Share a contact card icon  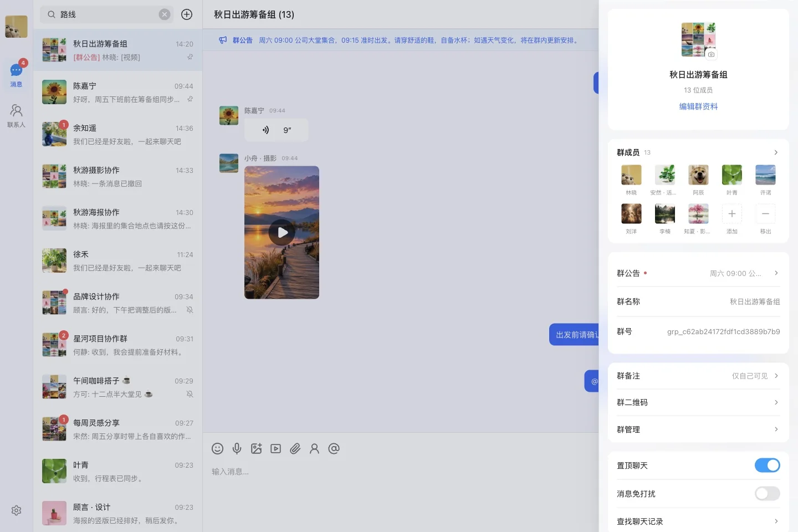click(x=314, y=448)
